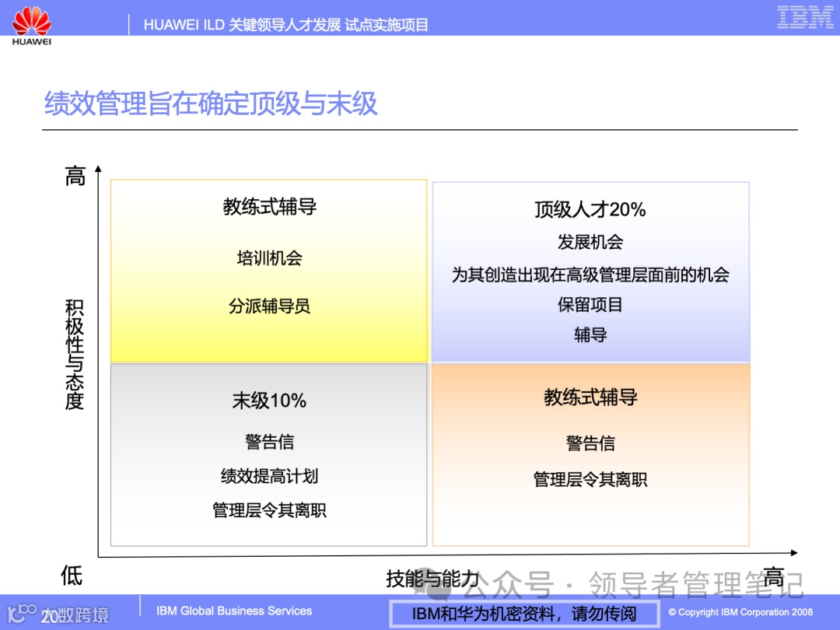Select the slide title 绩效管理旨在确定顶级与末级
The width and height of the screenshot is (840, 630).
(210, 103)
